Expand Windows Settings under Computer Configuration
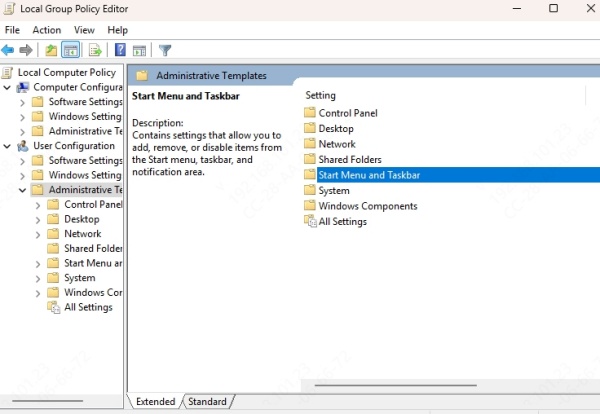600x414 pixels. pyautogui.click(x=22, y=117)
